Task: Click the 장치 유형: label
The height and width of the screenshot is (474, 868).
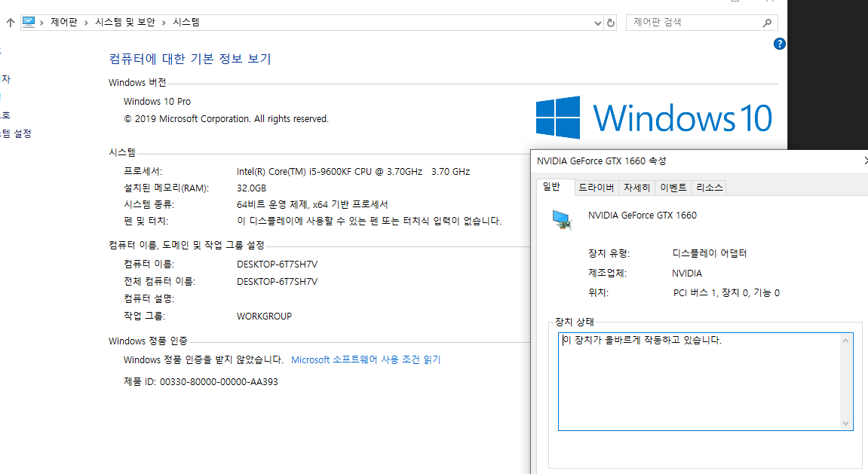Action: click(x=609, y=253)
